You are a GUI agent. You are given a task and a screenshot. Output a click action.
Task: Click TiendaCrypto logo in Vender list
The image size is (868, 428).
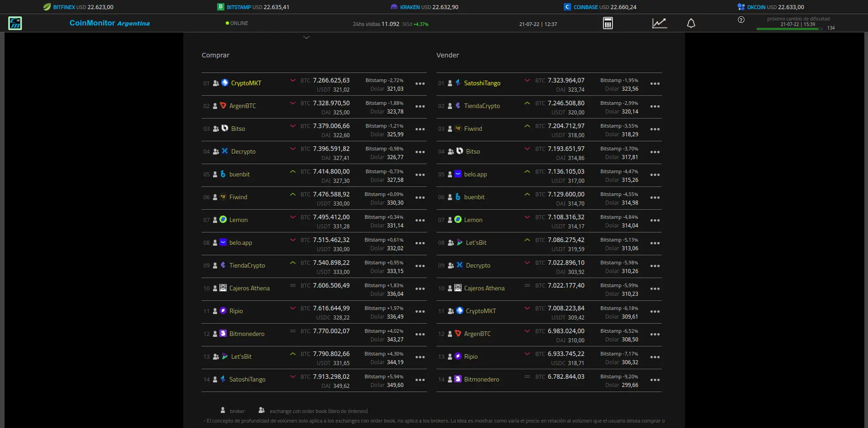click(458, 105)
